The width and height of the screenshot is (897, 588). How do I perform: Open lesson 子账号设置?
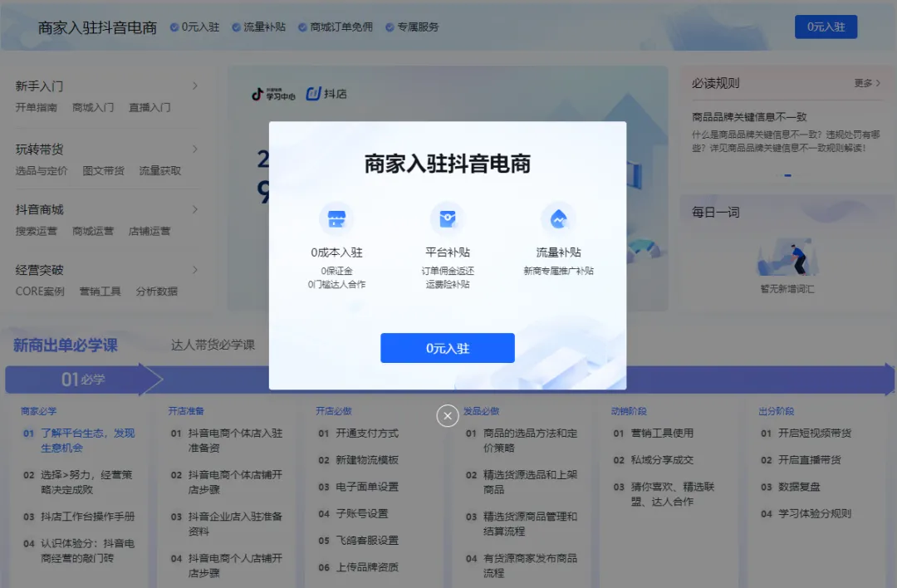(361, 513)
